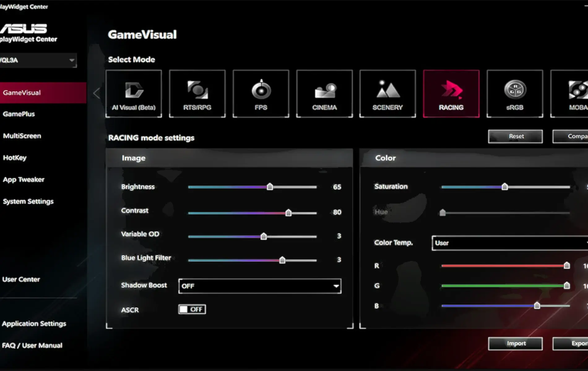Viewport: 588px width, 371px height.
Task: Click the blue B channel slider
Action: [506, 306]
